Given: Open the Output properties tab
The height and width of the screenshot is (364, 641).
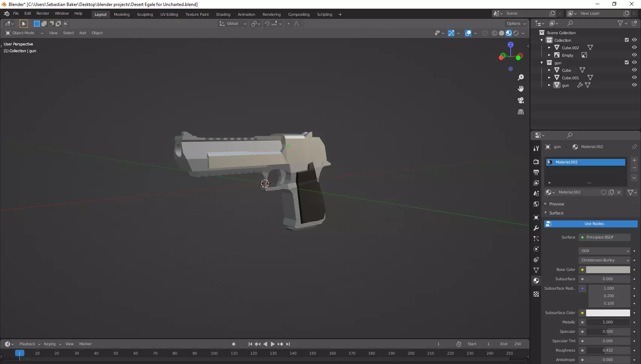Looking at the screenshot, I should click(x=536, y=172).
